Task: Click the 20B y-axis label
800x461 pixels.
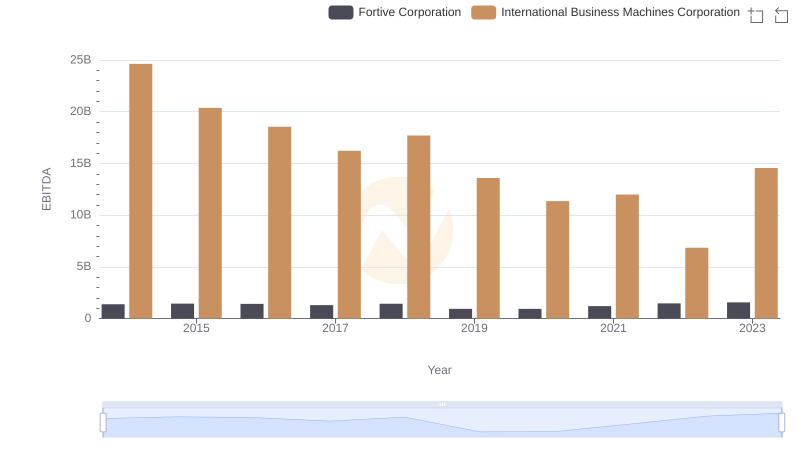Action: pos(81,111)
